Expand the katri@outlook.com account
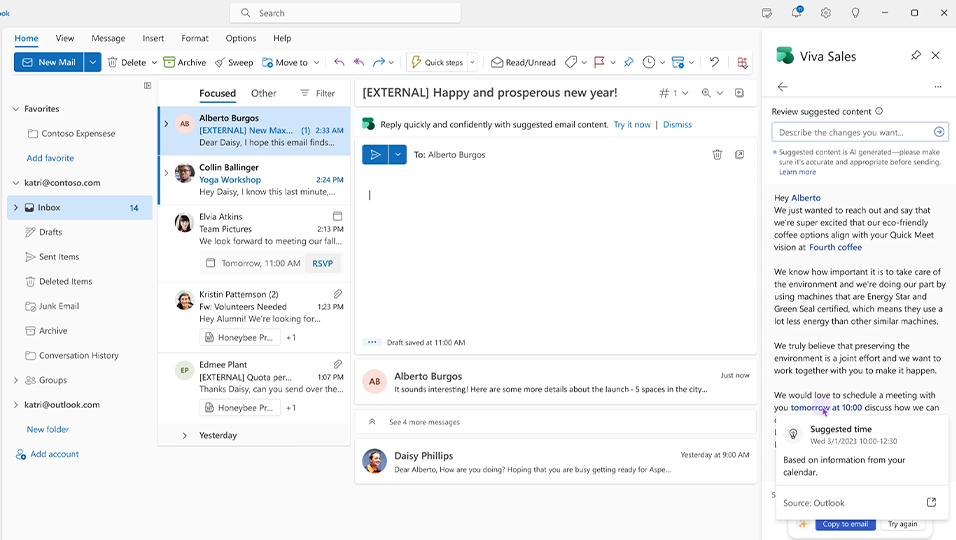 (16, 405)
